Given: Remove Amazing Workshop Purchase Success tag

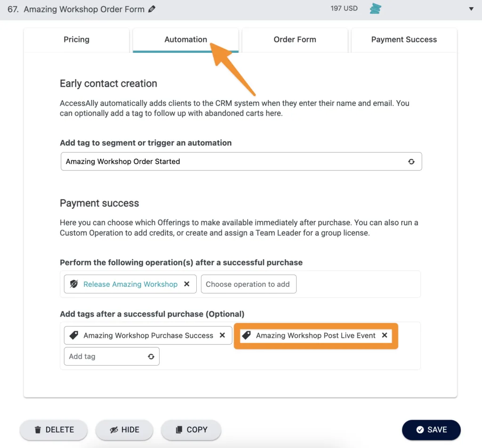Looking at the screenshot, I should (x=223, y=335).
